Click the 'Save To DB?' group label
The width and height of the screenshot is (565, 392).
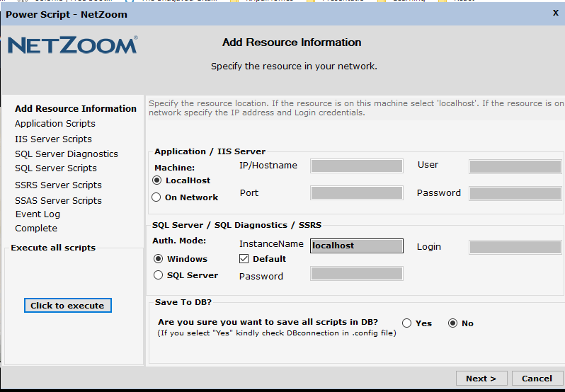[x=183, y=302]
